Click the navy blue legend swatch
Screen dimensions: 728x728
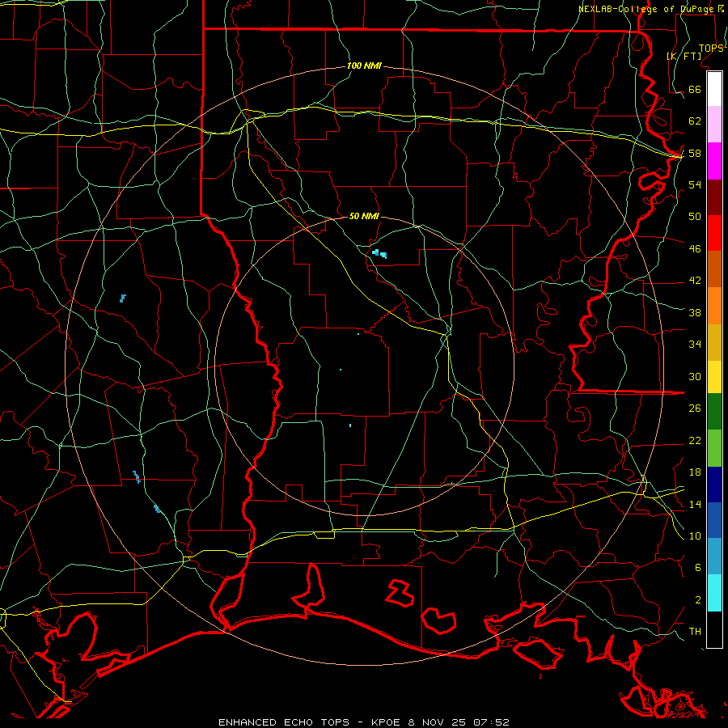714,485
